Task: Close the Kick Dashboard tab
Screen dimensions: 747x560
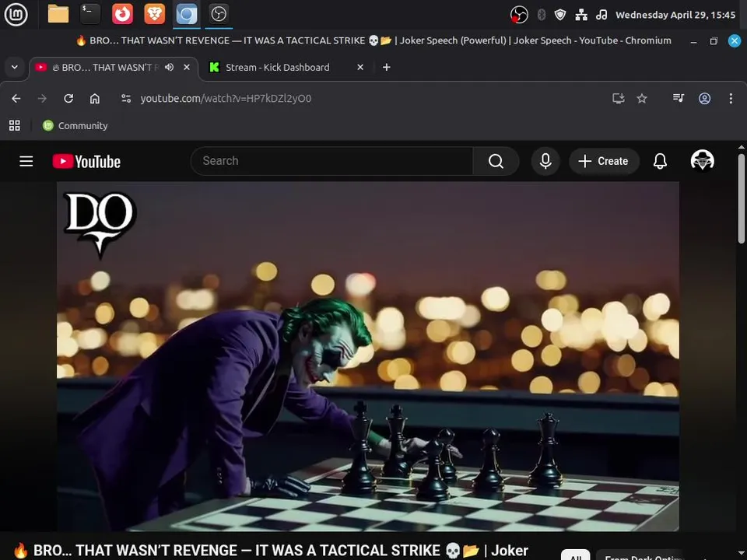Action: pyautogui.click(x=360, y=68)
